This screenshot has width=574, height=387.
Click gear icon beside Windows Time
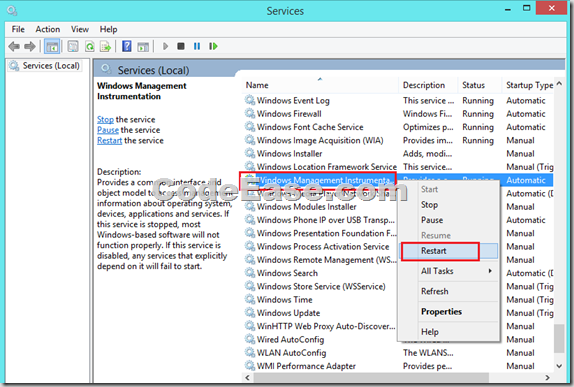pos(250,299)
